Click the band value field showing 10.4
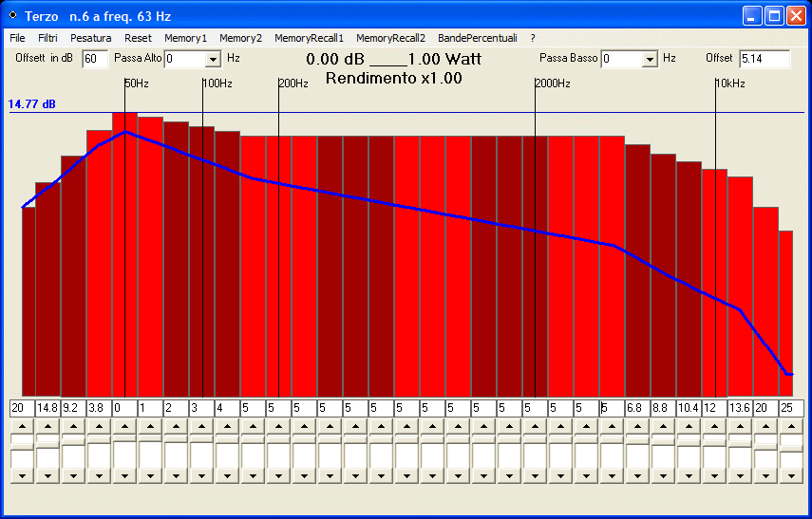Screen dimensions: 812x519 689,408
